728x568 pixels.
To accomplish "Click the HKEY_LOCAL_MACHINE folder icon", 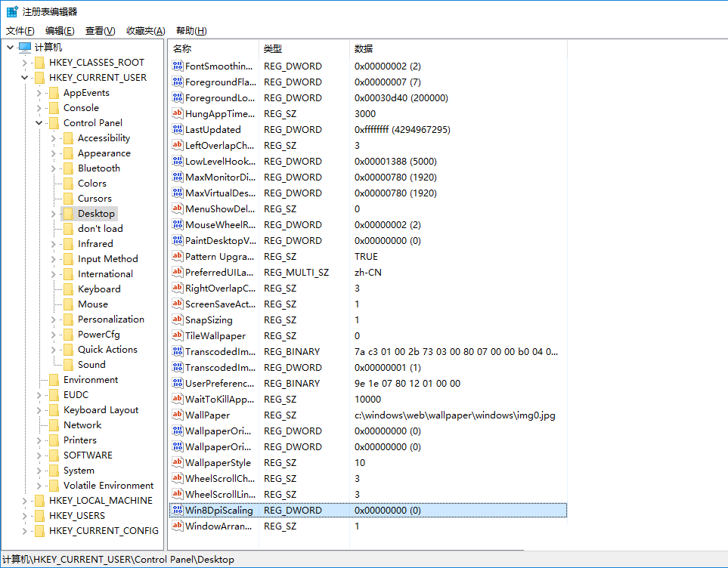I will coord(39,501).
